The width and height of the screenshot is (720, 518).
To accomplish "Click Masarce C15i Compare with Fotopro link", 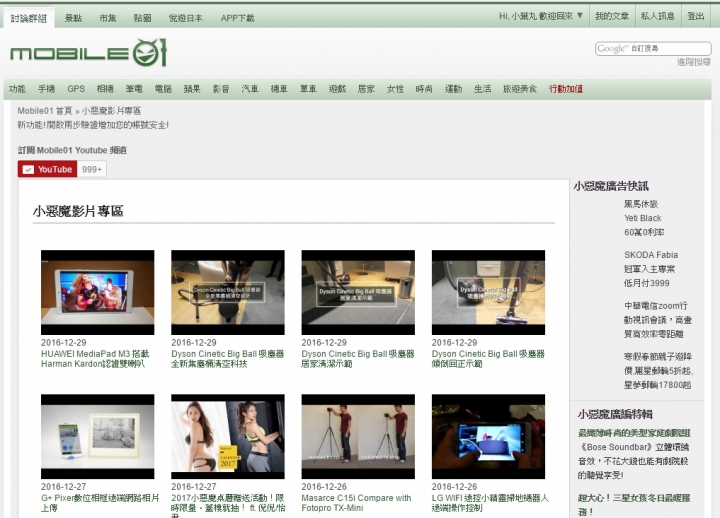I will click(356, 503).
